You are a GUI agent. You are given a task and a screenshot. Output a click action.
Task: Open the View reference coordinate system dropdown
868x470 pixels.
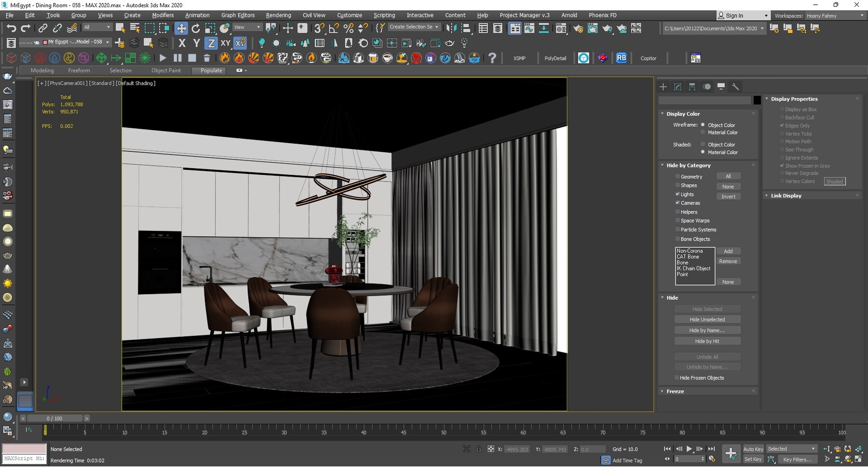point(247,27)
